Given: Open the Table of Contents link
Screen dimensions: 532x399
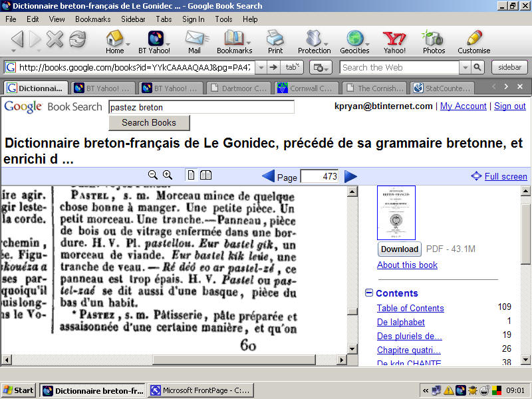Looking at the screenshot, I should (410, 308).
